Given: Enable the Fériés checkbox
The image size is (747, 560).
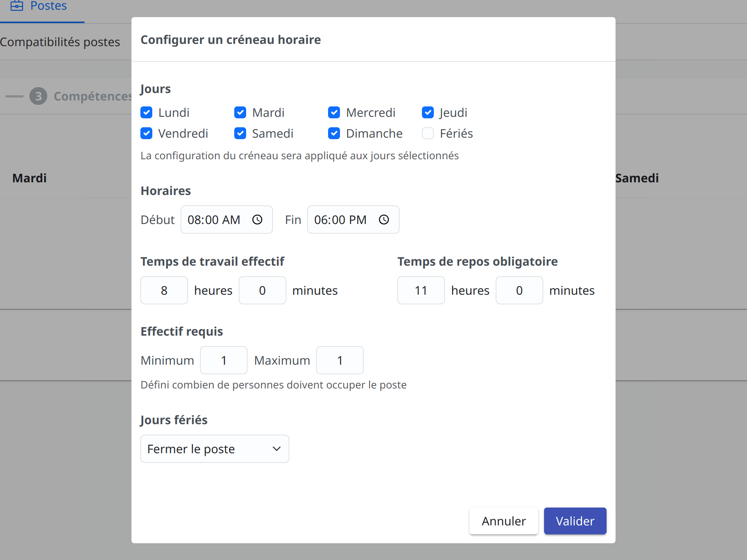Looking at the screenshot, I should point(428,133).
